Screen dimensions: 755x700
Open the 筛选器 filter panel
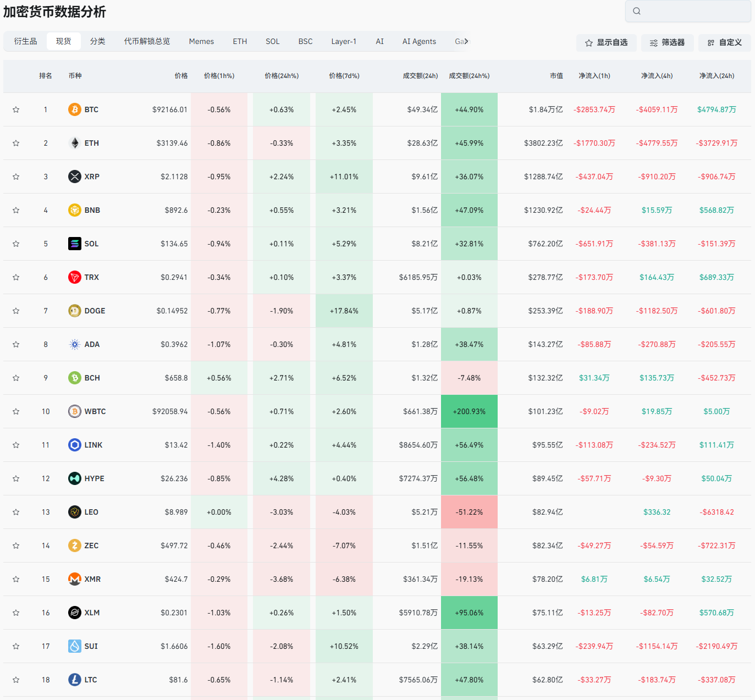667,42
